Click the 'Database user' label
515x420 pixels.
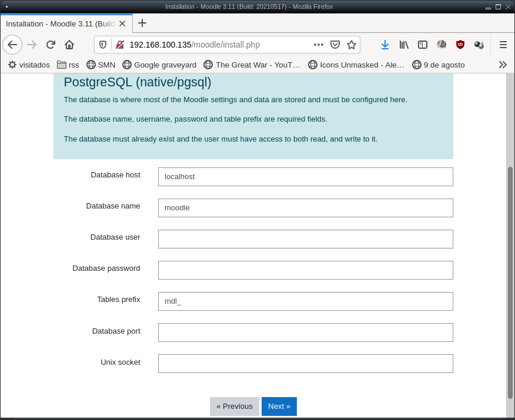tap(115, 237)
